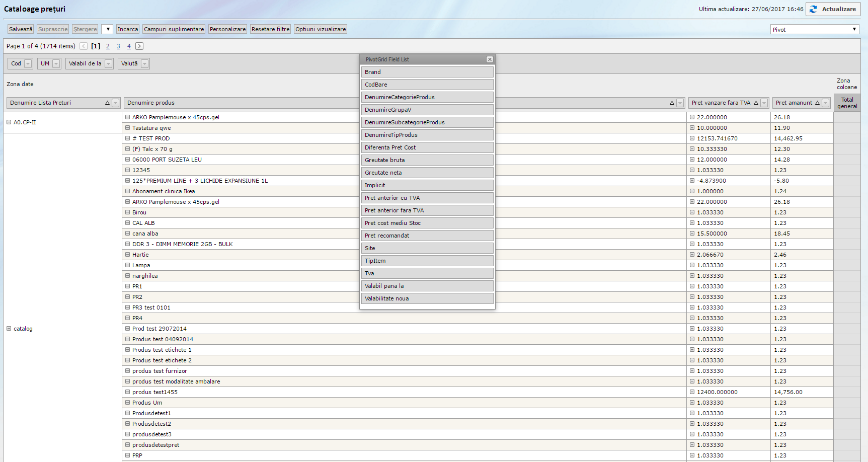This screenshot has height=462, width=868.
Task: Go to next page arrow in pager
Action: coord(139,46)
